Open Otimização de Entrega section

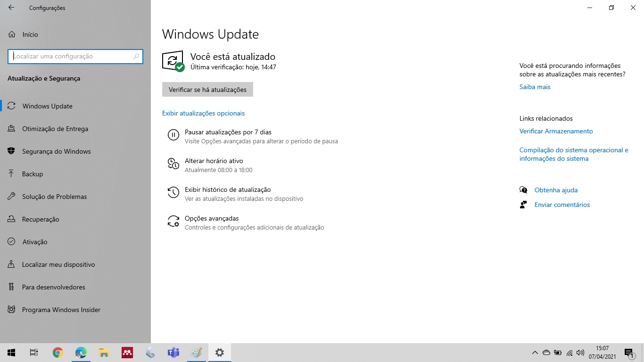click(75, 129)
